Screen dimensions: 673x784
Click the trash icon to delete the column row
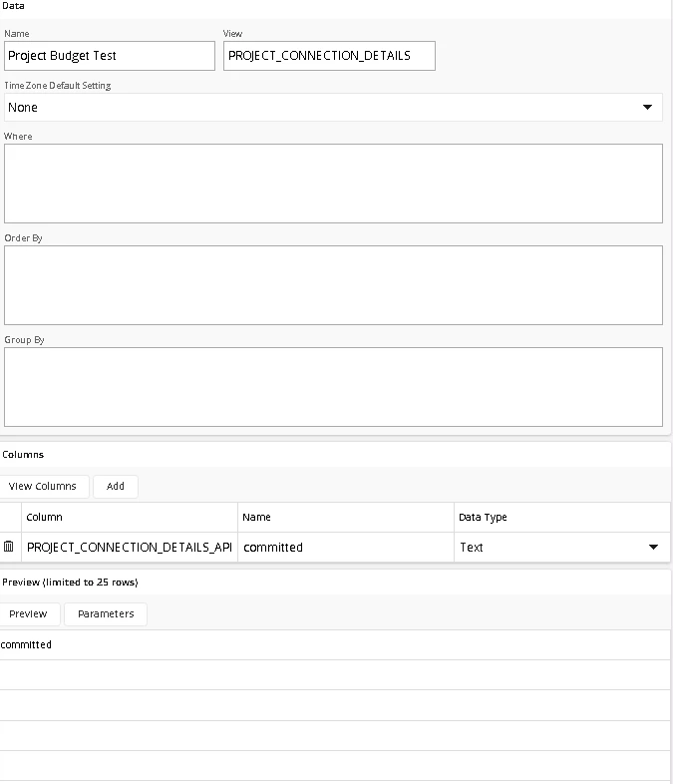tap(9, 547)
